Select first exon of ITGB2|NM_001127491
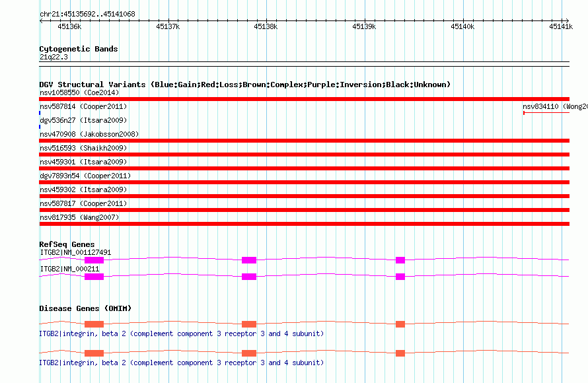 pyautogui.click(x=94, y=260)
